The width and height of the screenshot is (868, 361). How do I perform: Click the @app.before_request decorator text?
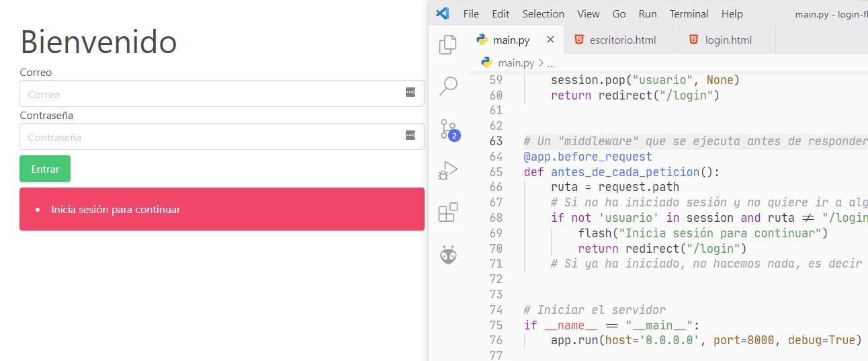pyautogui.click(x=588, y=157)
